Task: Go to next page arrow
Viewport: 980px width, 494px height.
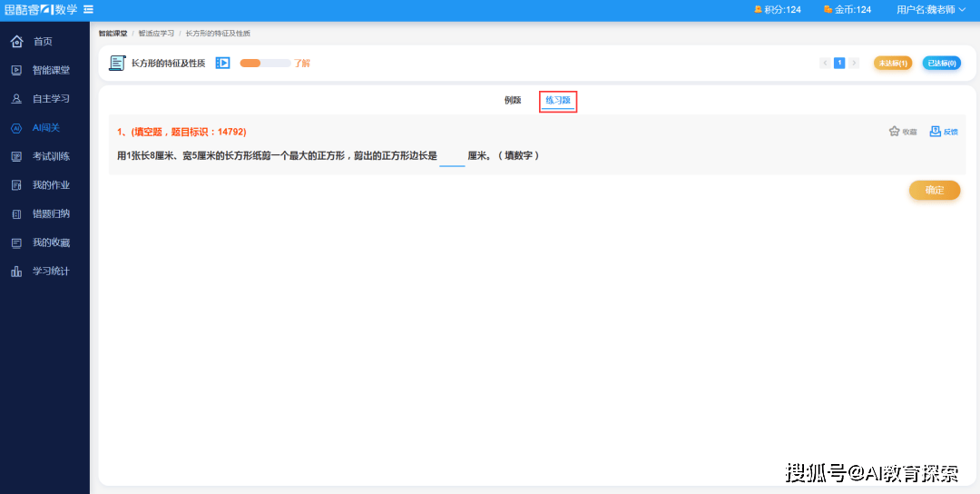Action: point(854,64)
